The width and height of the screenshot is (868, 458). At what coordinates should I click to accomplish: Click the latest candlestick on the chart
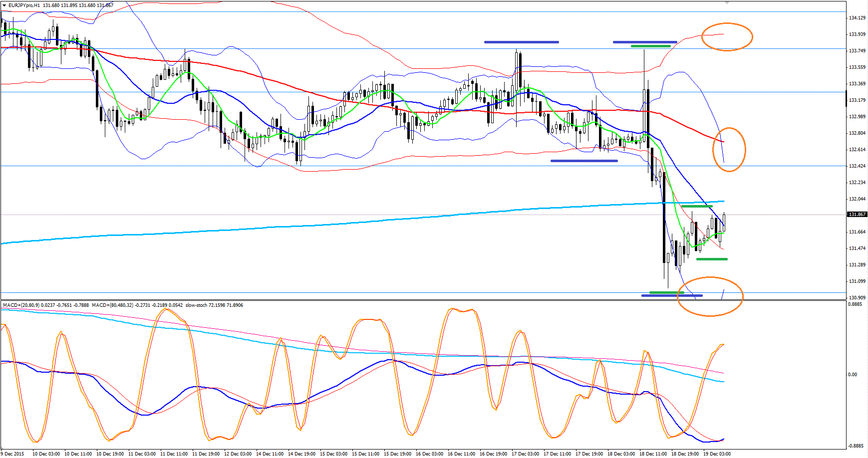point(724,223)
